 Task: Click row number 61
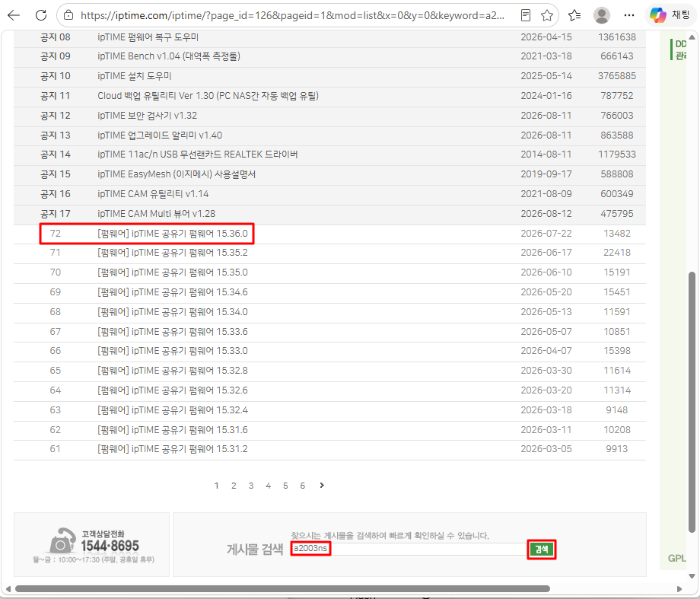coord(56,449)
